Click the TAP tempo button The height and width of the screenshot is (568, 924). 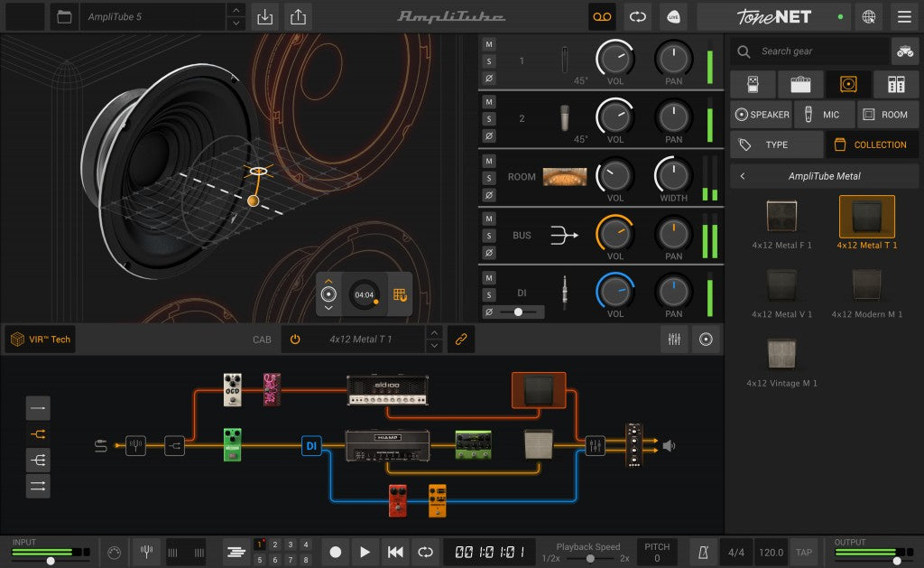click(803, 551)
